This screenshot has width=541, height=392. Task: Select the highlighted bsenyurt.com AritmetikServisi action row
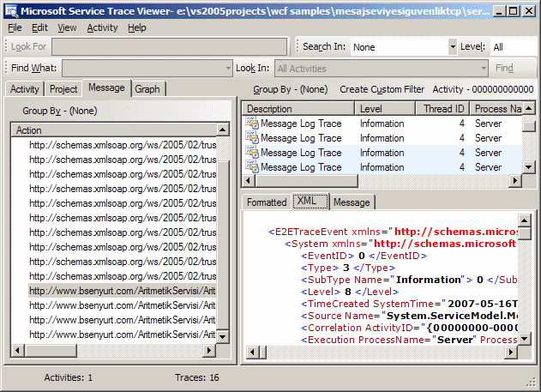click(120, 291)
